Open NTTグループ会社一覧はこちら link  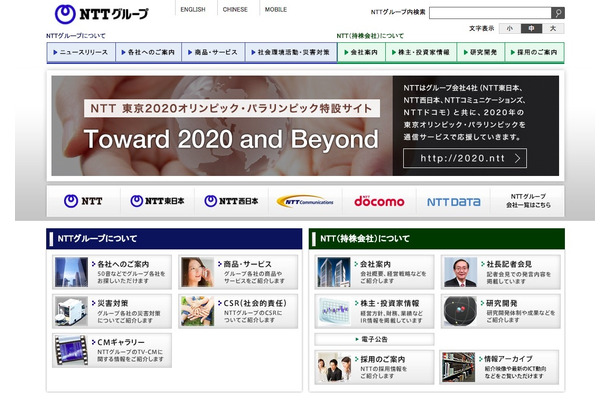pos(528,201)
